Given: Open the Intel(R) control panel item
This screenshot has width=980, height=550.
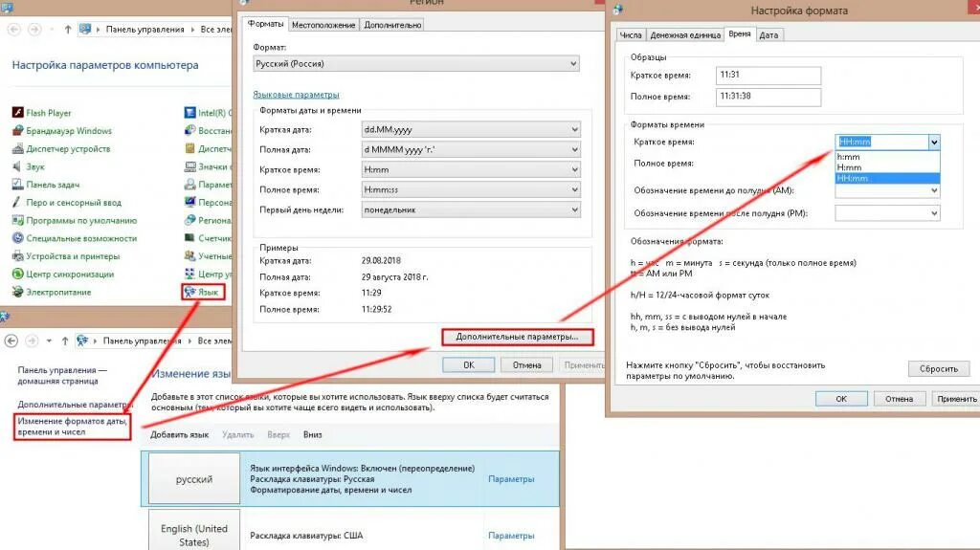Looking at the screenshot, I should coord(208,113).
